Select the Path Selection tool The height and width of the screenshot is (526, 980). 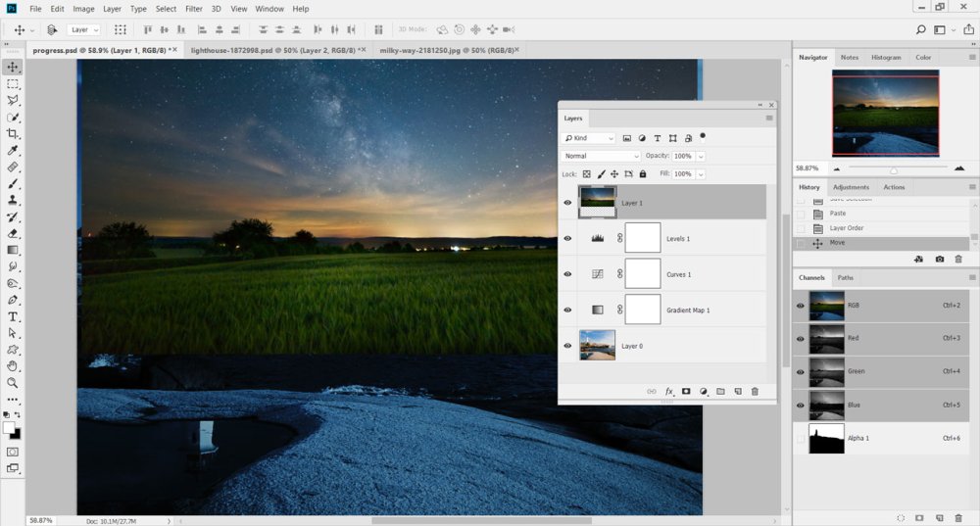coord(13,333)
